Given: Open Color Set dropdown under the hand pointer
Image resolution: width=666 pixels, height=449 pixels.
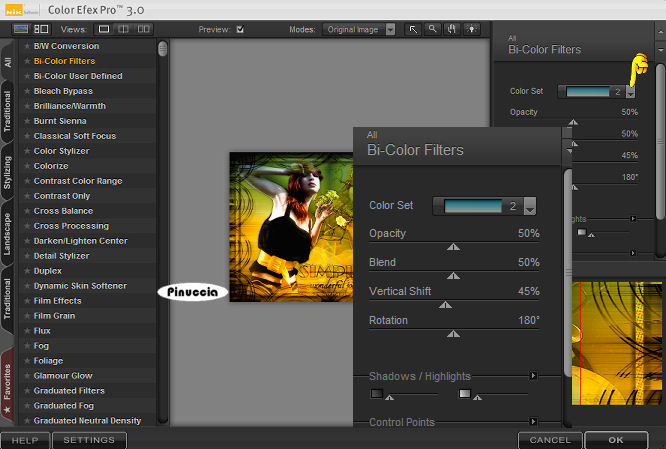Looking at the screenshot, I should click(x=631, y=92).
